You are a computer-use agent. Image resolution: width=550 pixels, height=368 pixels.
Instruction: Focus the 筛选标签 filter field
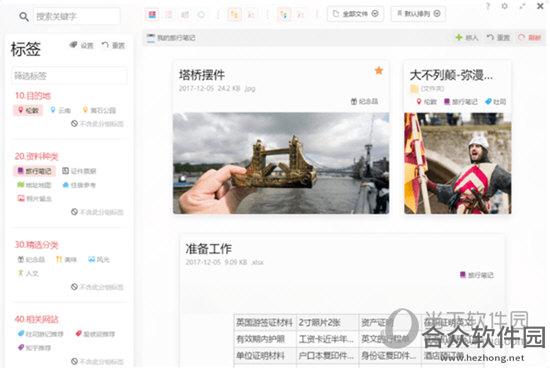[x=69, y=75]
